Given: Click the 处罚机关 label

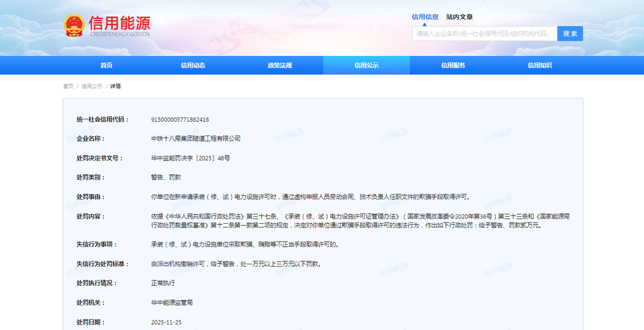Looking at the screenshot, I should pos(91,303).
